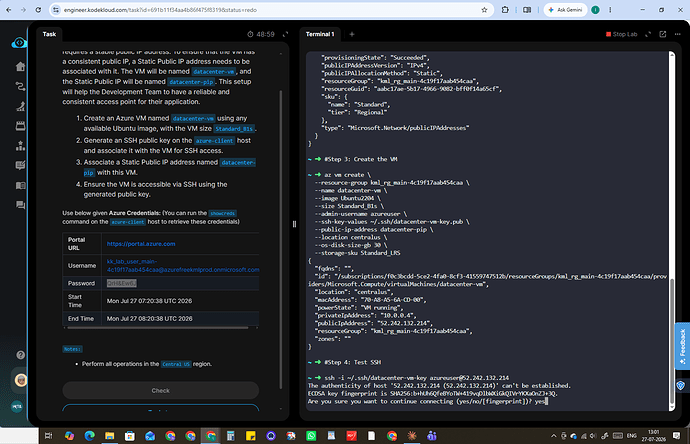Open the leaderboard podium icon in sidebar
The height and width of the screenshot is (444, 690).
pyautogui.click(x=20, y=146)
